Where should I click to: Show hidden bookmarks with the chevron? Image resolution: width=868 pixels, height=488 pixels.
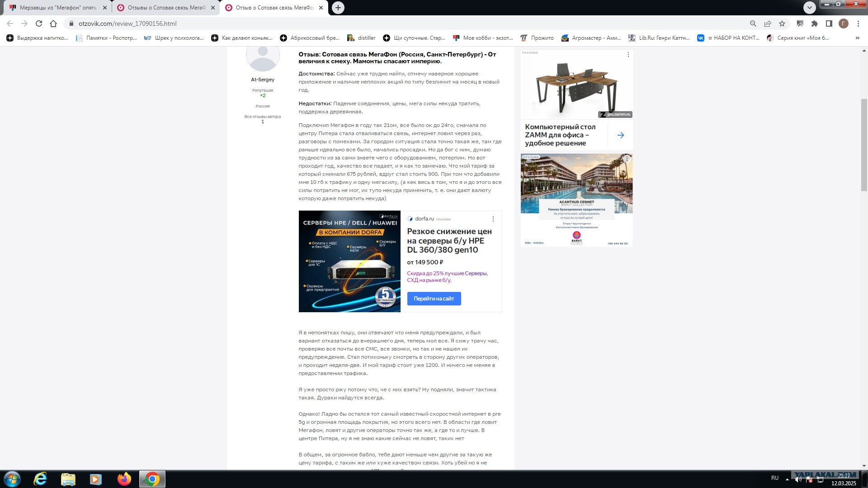(858, 38)
